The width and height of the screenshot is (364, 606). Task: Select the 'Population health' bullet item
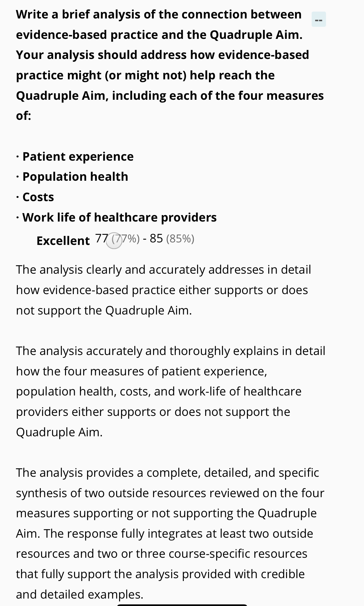(75, 177)
